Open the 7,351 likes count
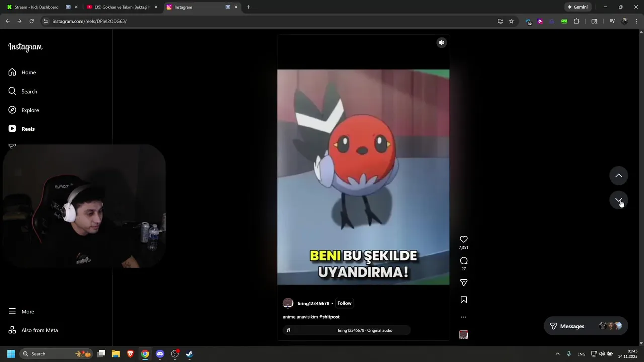This screenshot has height=362, width=644. tap(464, 248)
